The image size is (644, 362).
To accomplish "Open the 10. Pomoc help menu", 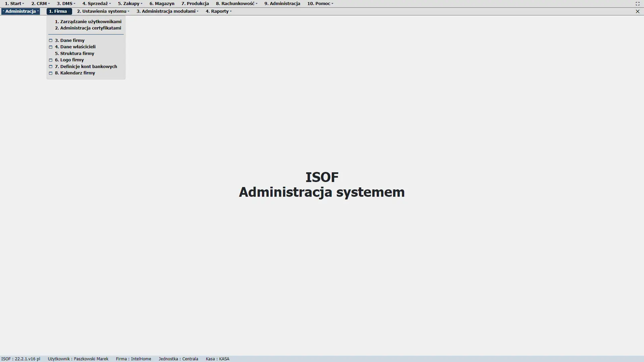I will click(x=320, y=4).
